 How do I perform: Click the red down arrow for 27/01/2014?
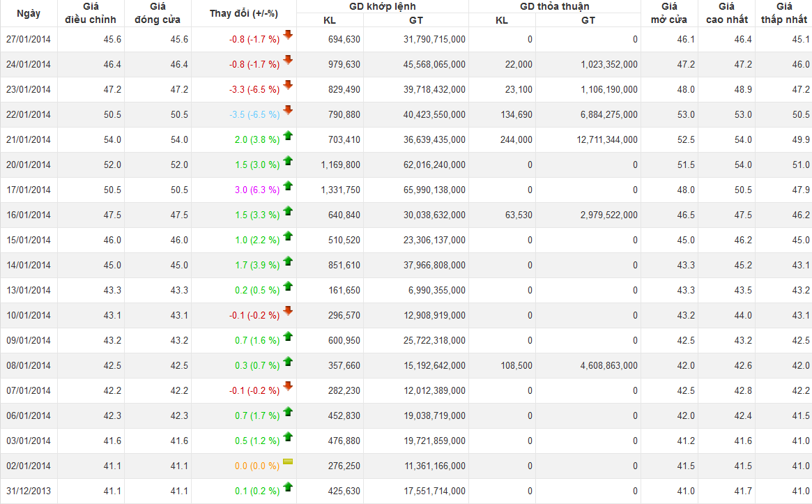pyautogui.click(x=288, y=36)
